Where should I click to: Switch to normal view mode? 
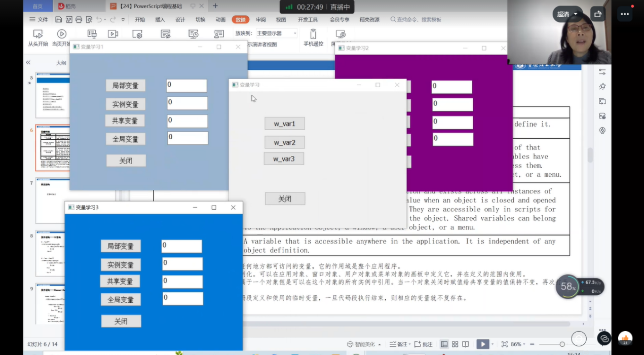point(444,344)
